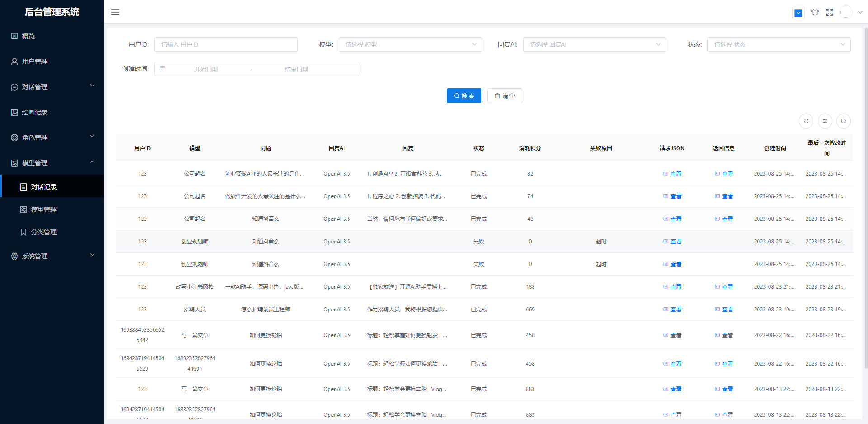Click the calendar icon in the date range field

(163, 69)
